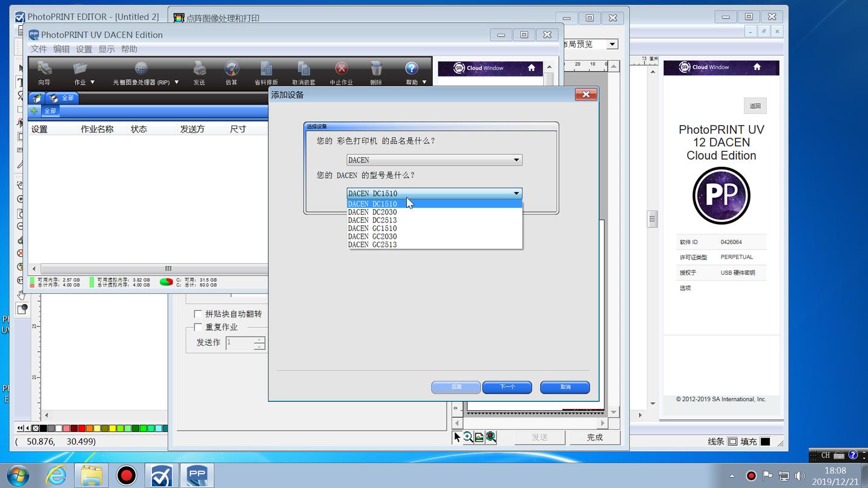Select DACEN DC2513 from model list
The height and width of the screenshot is (488, 868).
tap(435, 220)
